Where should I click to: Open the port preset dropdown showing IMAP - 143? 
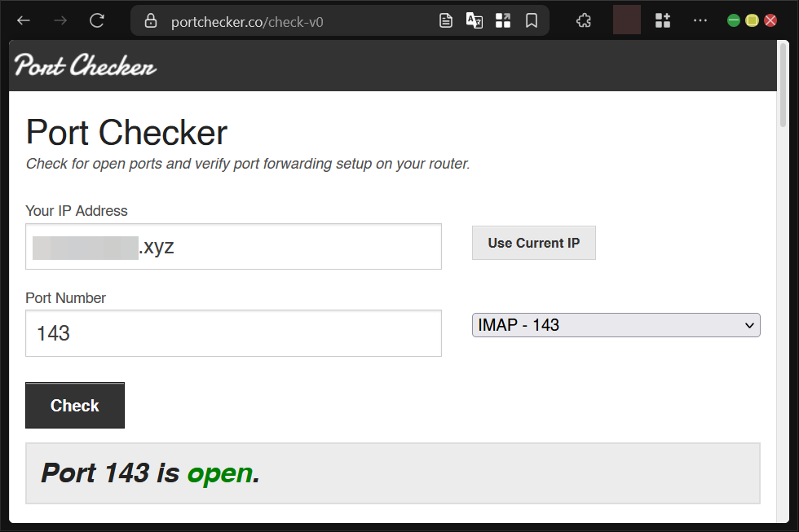(x=616, y=325)
